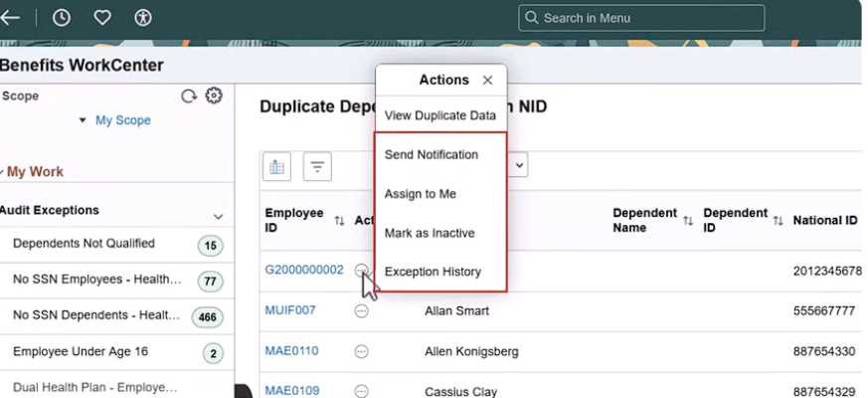Open favorites heart icon
The height and width of the screenshot is (398, 868).
[x=101, y=18]
